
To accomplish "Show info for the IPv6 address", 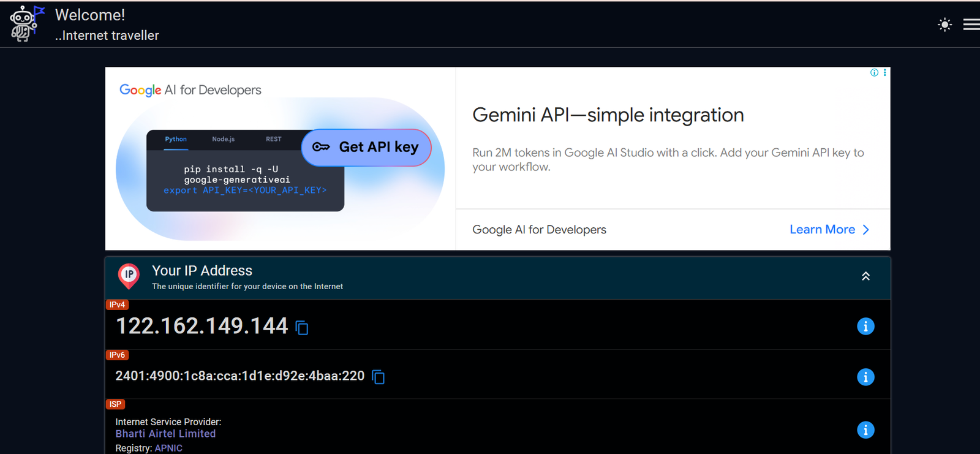I will click(x=865, y=377).
